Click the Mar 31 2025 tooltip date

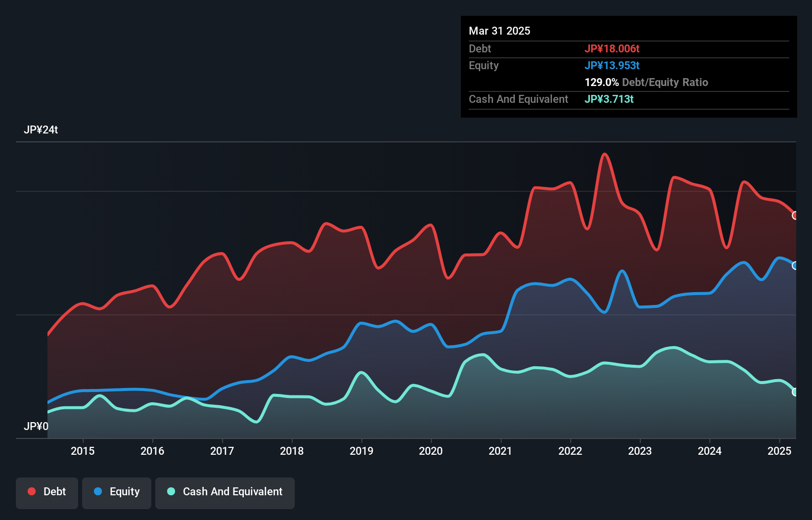(499, 31)
